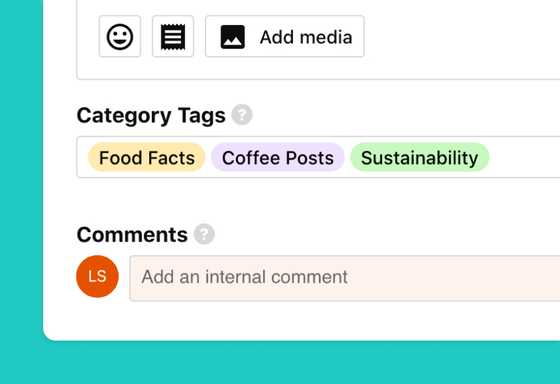The image size is (560, 384).
Task: Click the Comments heading label
Action: 132,235
